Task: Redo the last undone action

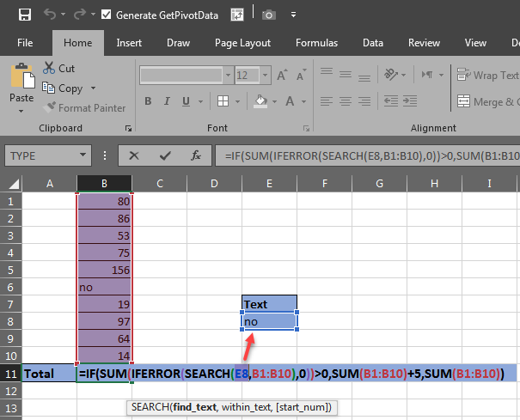Action: (80, 15)
